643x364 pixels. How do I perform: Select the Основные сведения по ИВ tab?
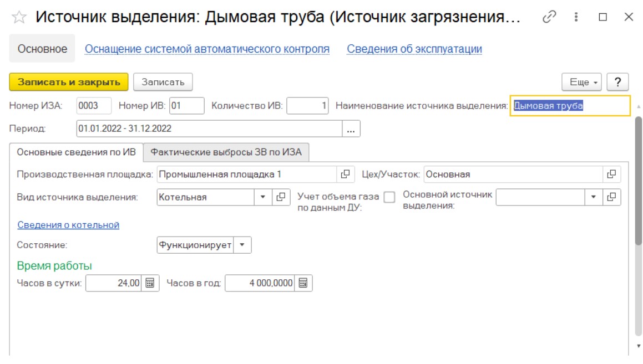click(x=76, y=152)
